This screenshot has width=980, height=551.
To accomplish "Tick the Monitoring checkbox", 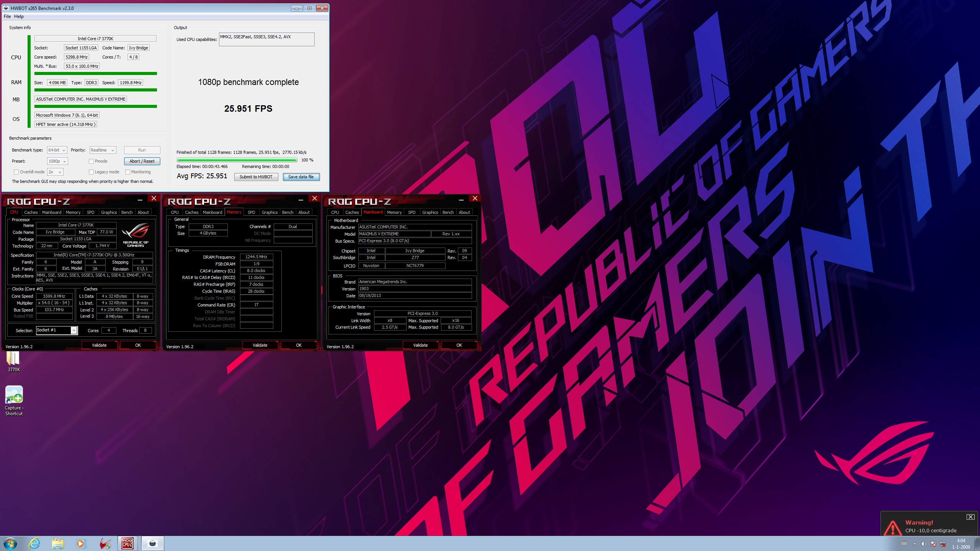I will click(x=128, y=172).
